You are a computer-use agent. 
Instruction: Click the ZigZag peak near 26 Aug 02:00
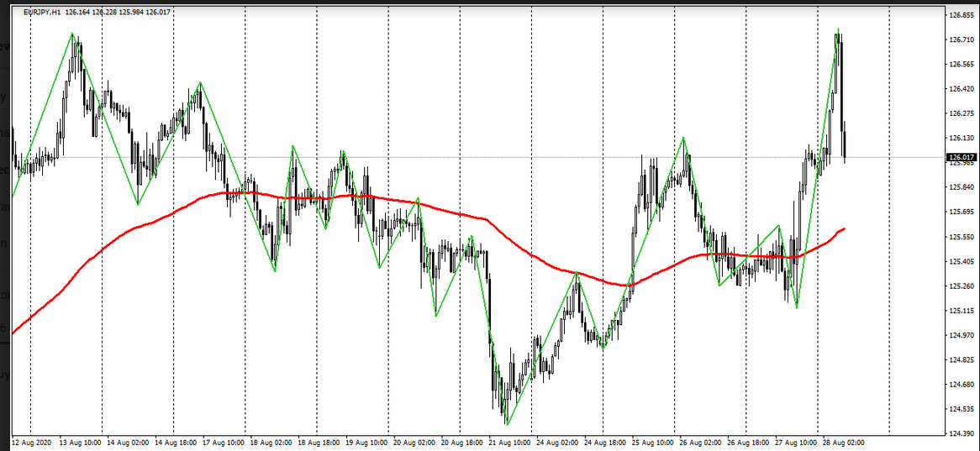tap(683, 137)
